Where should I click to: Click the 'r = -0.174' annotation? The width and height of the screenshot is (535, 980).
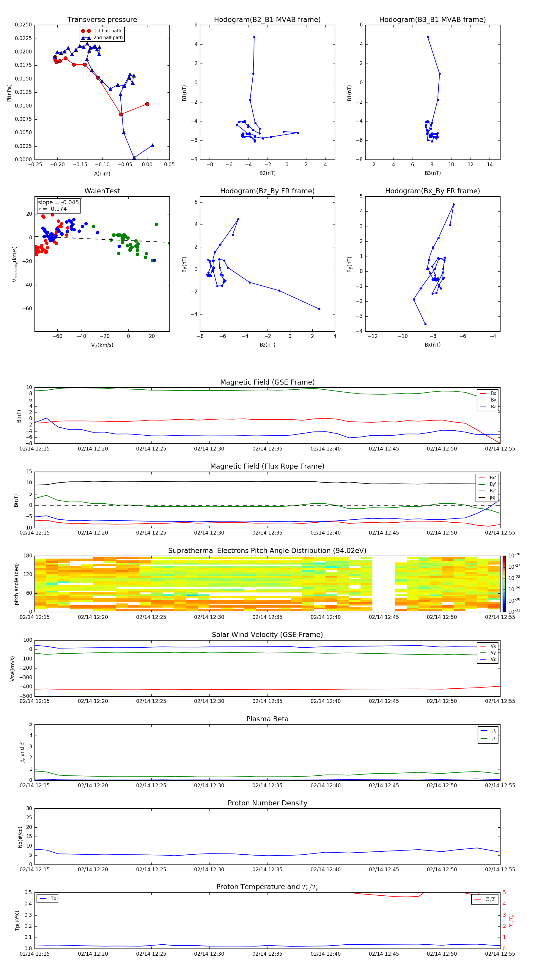pos(53,209)
